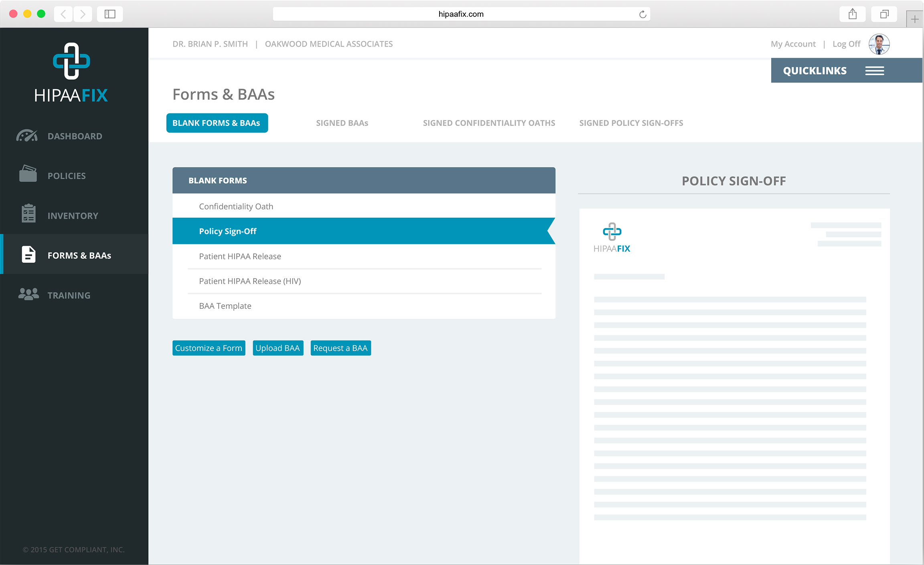Image resolution: width=924 pixels, height=565 pixels.
Task: Expand the QUICKLINKS panel label
Action: click(815, 71)
